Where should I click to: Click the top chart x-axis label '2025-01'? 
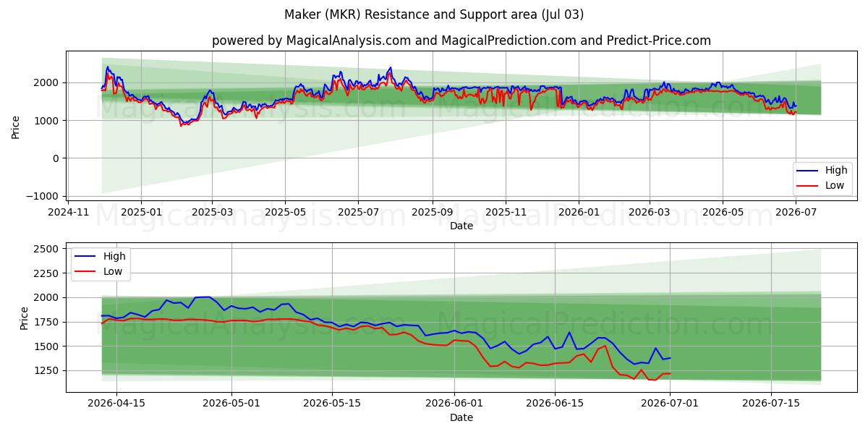(140, 212)
